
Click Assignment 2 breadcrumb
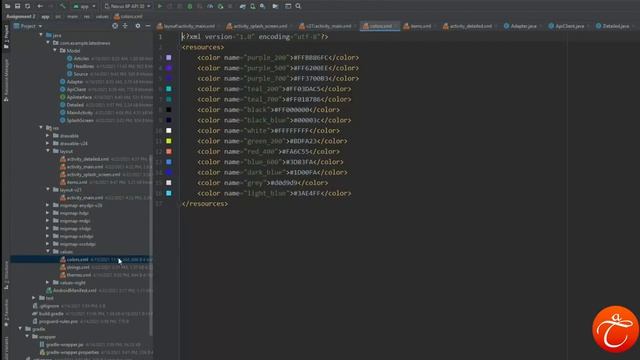pyautogui.click(x=21, y=16)
